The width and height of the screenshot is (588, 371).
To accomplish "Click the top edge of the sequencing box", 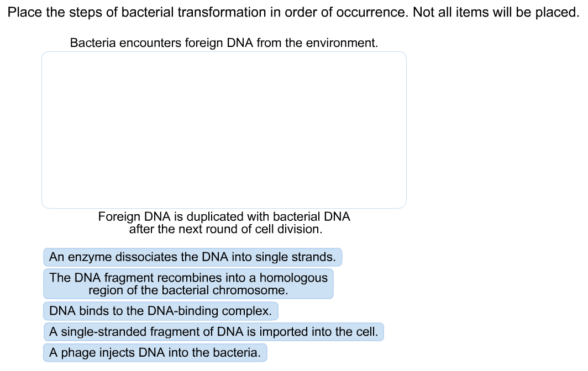I will coord(224,52).
